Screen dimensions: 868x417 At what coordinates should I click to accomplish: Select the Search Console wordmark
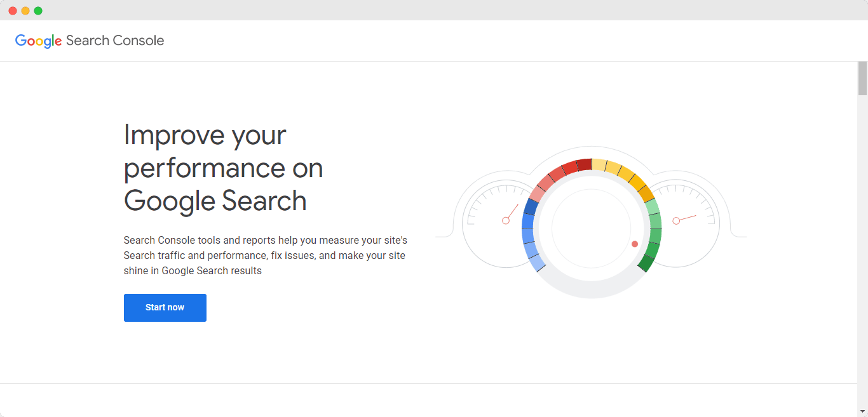(x=116, y=41)
